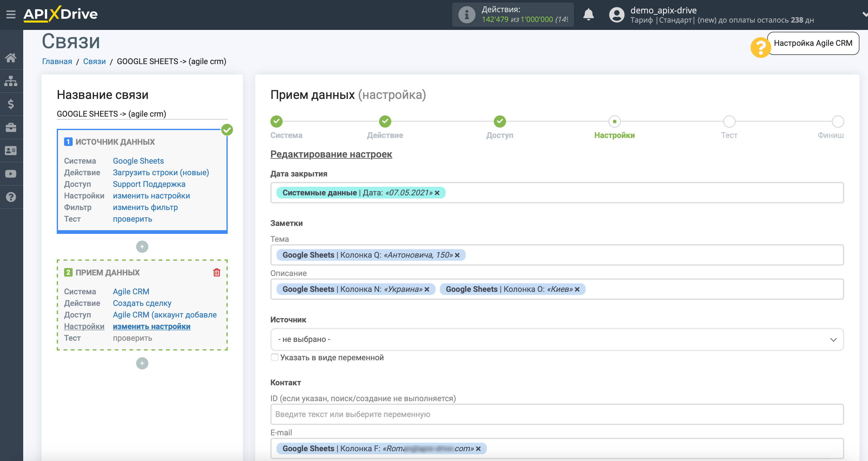Click receiver bold 'изменить настройки' link

tap(152, 327)
